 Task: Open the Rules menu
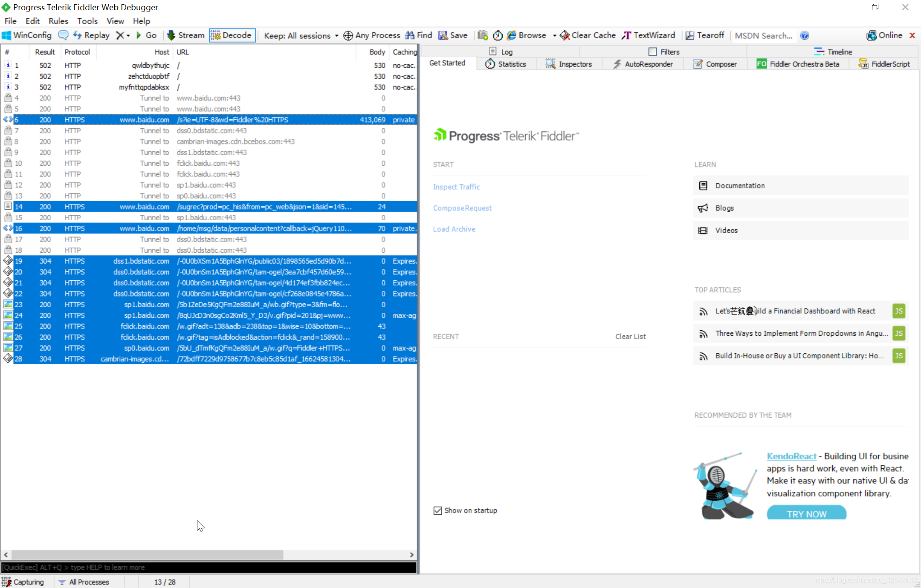[x=58, y=21]
